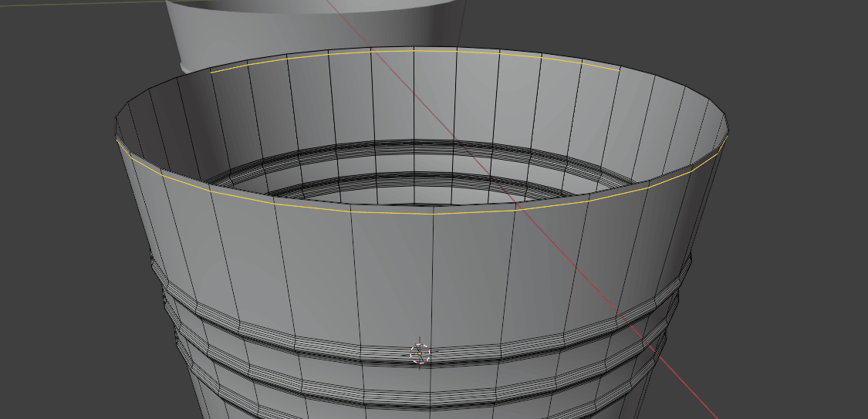
Task: Click the raised rib just below 3D cursor
Action: tap(420, 373)
